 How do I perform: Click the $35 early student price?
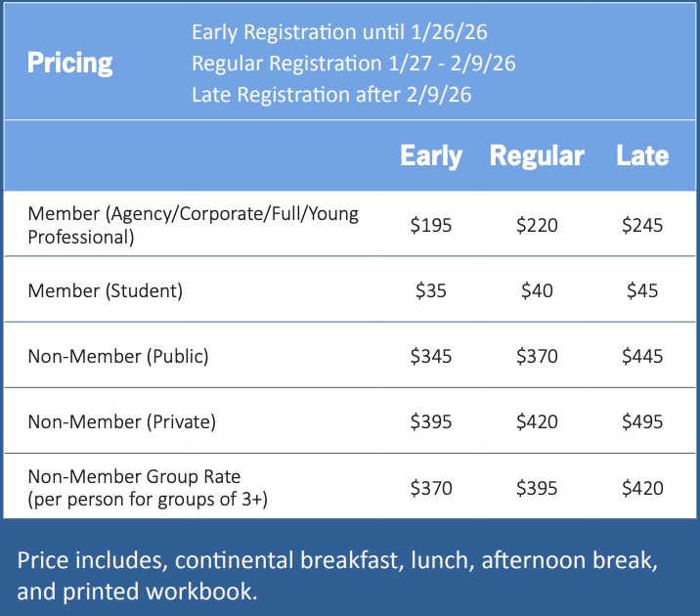(431, 290)
